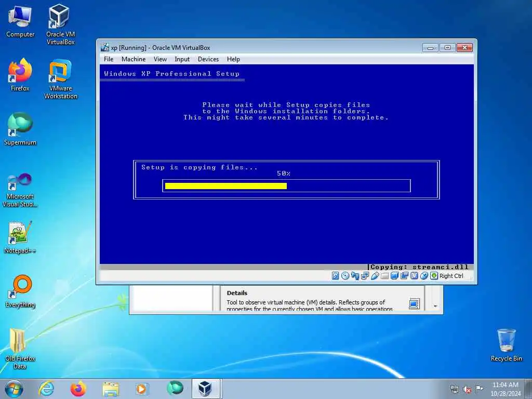This screenshot has width=532, height=399.
Task: Open Supermium from the taskbar
Action: point(175,389)
